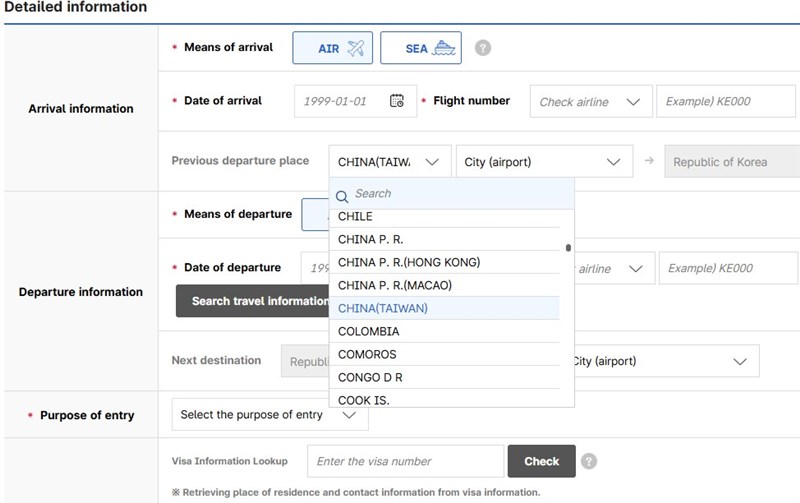Select AIR as means of arrival
Viewport: 800px width, 503px height.
pos(332,48)
